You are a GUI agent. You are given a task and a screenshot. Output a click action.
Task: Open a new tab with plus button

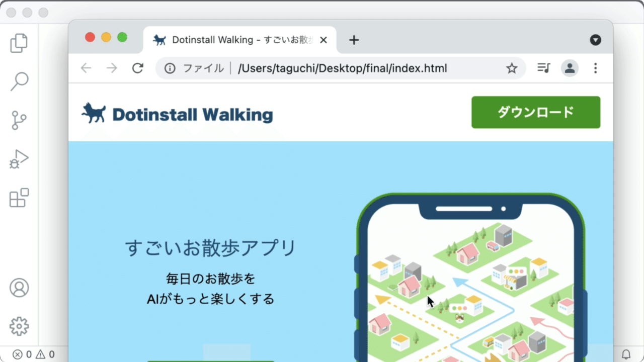354,40
